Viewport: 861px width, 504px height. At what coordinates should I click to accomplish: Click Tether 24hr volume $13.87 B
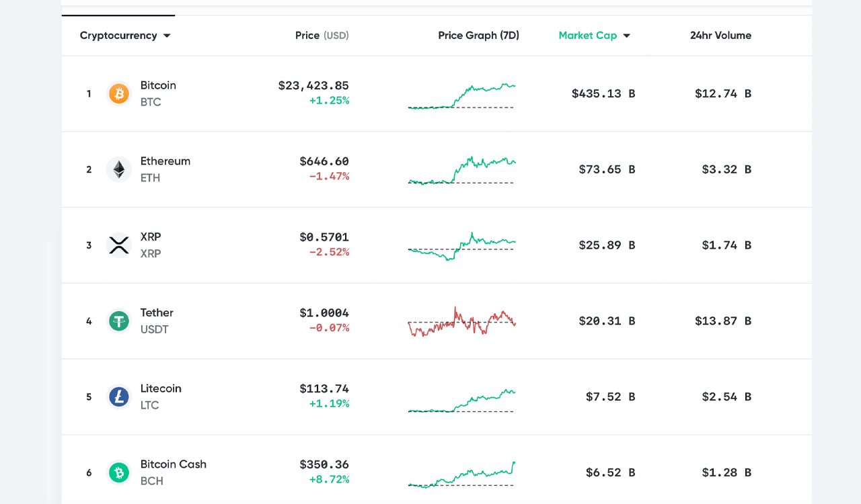(723, 321)
